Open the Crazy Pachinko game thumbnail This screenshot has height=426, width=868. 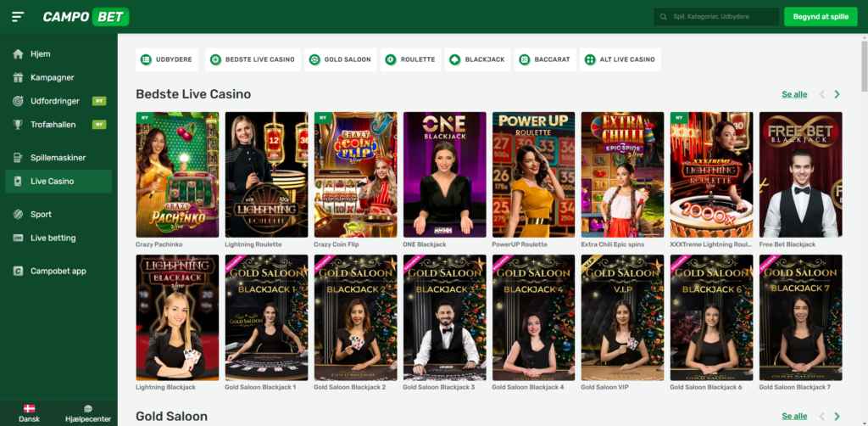pyautogui.click(x=177, y=175)
